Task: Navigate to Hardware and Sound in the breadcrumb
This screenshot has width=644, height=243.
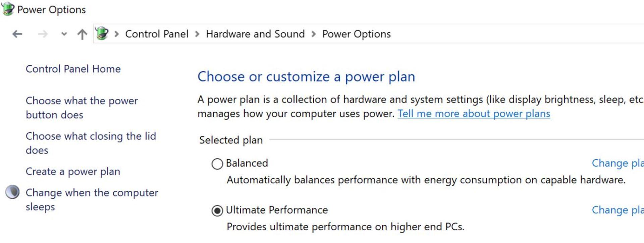Action: pos(255,34)
